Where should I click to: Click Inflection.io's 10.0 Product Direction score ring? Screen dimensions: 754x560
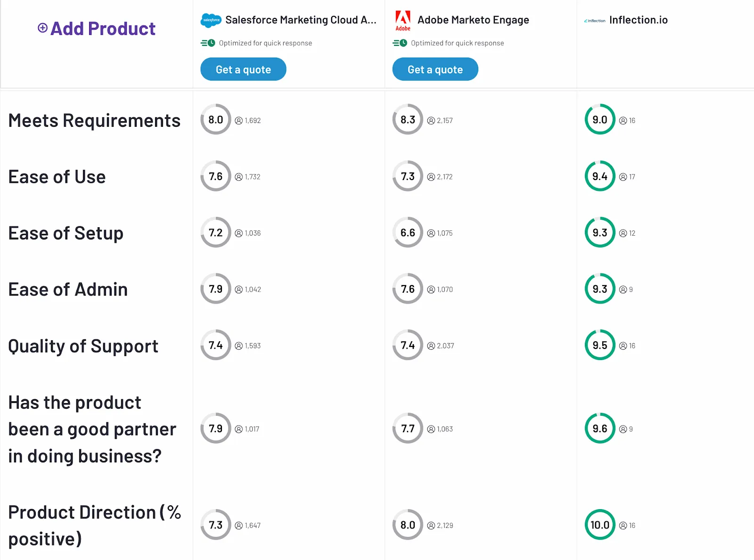coord(600,525)
